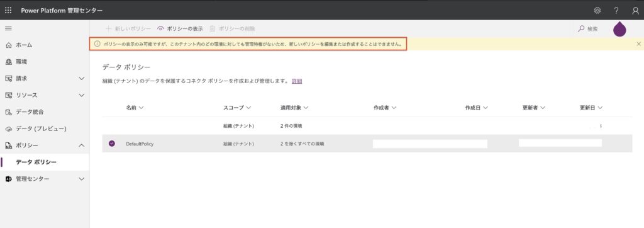Open the settings gear icon
Screen dimensions: 644x228
tap(597, 10)
